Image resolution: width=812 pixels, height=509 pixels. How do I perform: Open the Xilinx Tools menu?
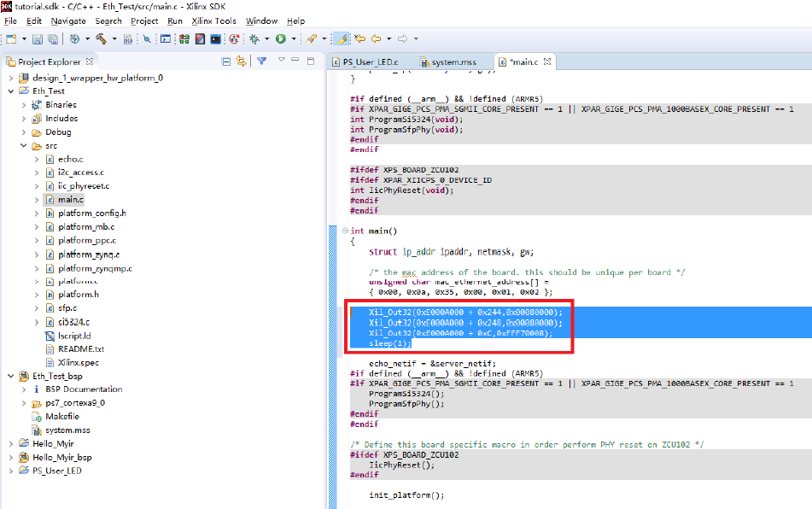(213, 21)
